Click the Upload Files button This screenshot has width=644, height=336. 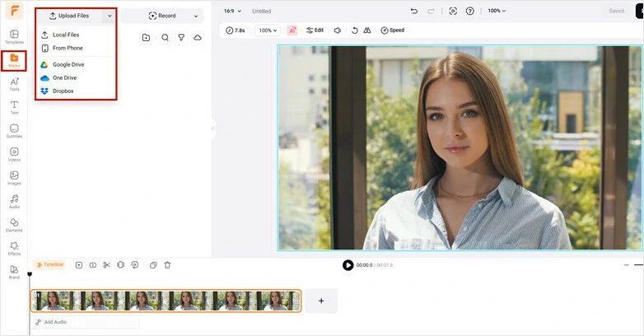coord(69,16)
